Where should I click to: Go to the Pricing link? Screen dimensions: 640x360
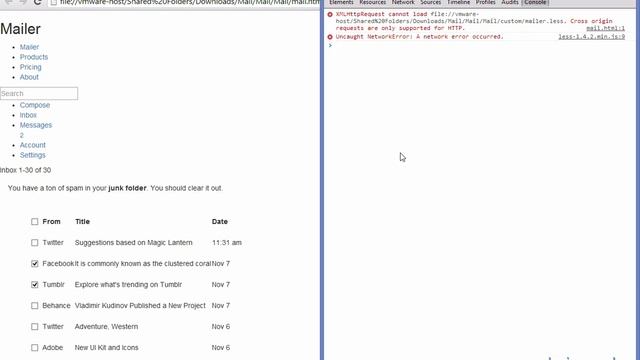point(31,67)
